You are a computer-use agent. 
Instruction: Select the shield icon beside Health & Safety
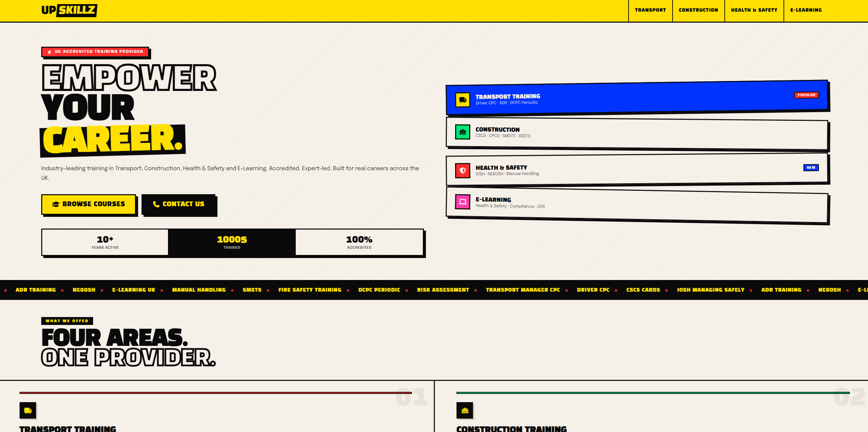pyautogui.click(x=462, y=170)
